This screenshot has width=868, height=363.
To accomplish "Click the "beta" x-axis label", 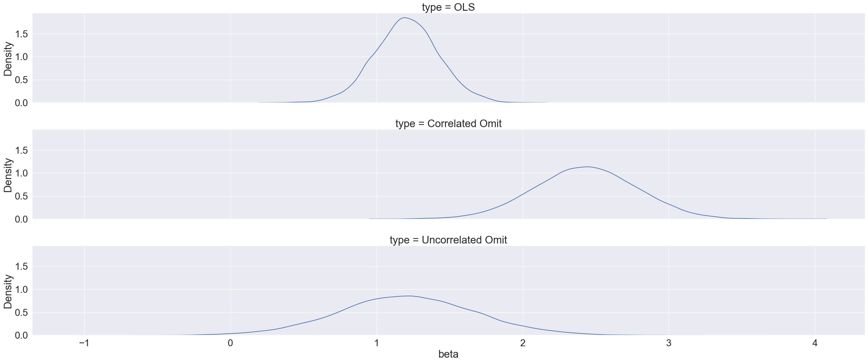I will click(448, 354).
